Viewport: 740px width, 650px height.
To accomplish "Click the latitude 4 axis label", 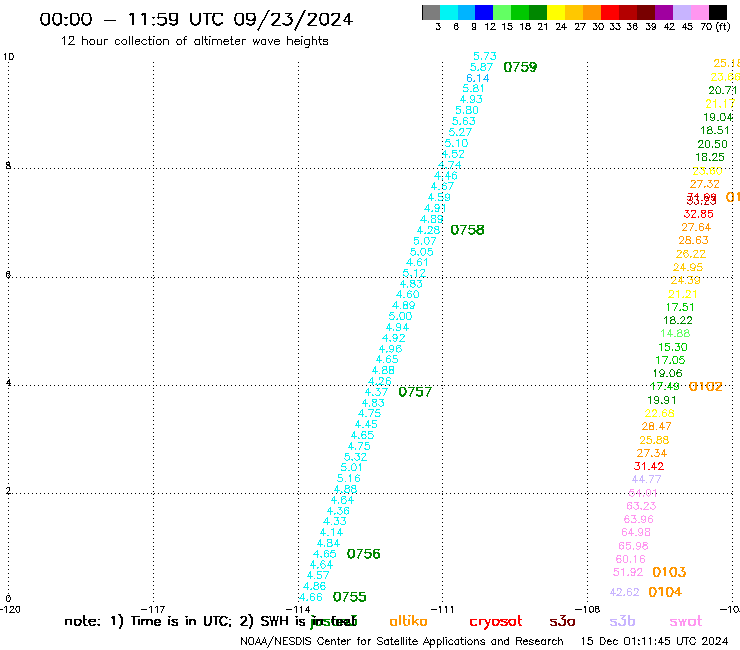I will [x=8, y=382].
